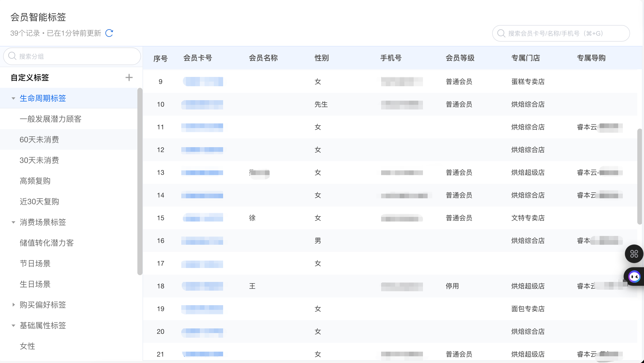
Task: Click the plus icon beside 自定义标签
Action: tap(129, 77)
